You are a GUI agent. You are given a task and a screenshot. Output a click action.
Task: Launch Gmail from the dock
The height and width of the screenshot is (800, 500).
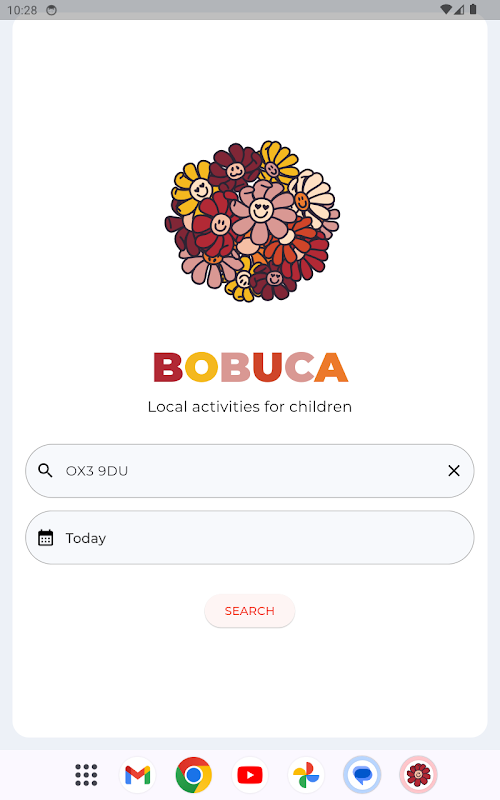click(x=138, y=775)
